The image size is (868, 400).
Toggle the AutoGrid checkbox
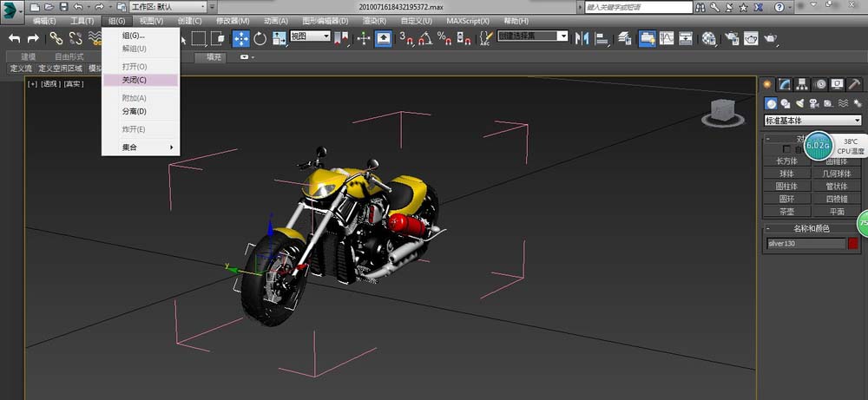pos(786,149)
